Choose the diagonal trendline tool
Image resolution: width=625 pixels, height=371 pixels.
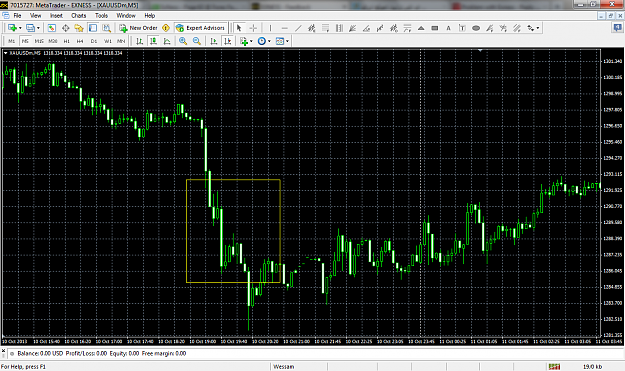298,28
